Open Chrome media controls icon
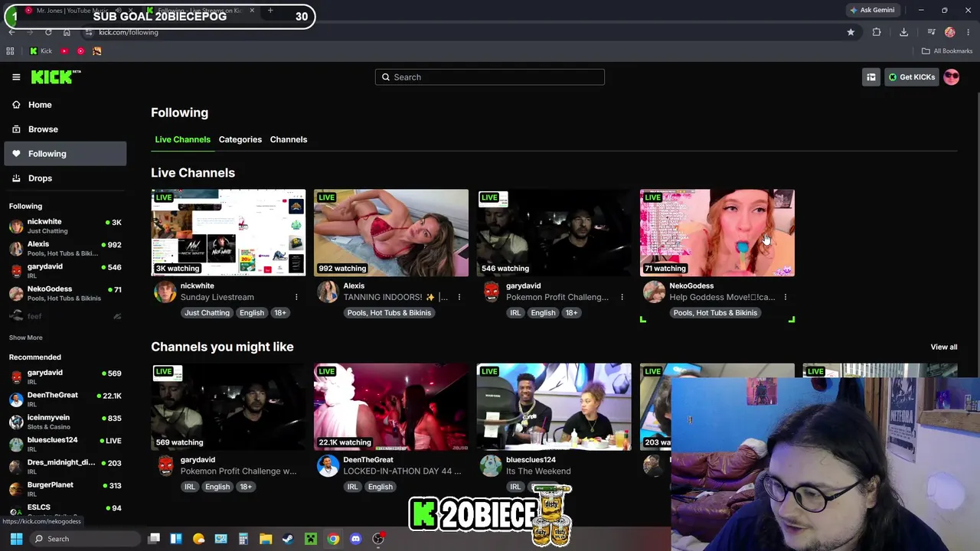Screen dimensions: 980x551 931,32
